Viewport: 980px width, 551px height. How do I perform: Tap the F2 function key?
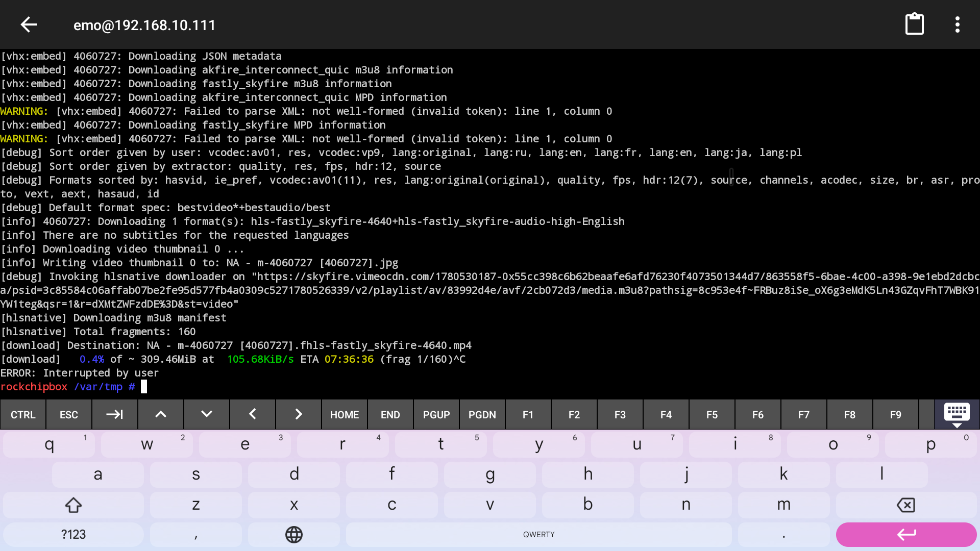pos(574,415)
